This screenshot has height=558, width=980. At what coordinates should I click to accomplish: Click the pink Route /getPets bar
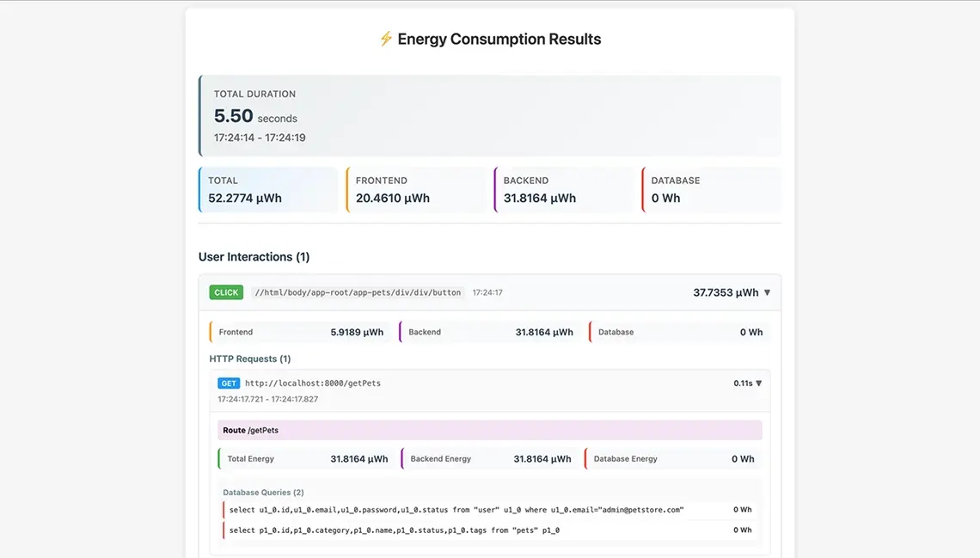pos(490,430)
